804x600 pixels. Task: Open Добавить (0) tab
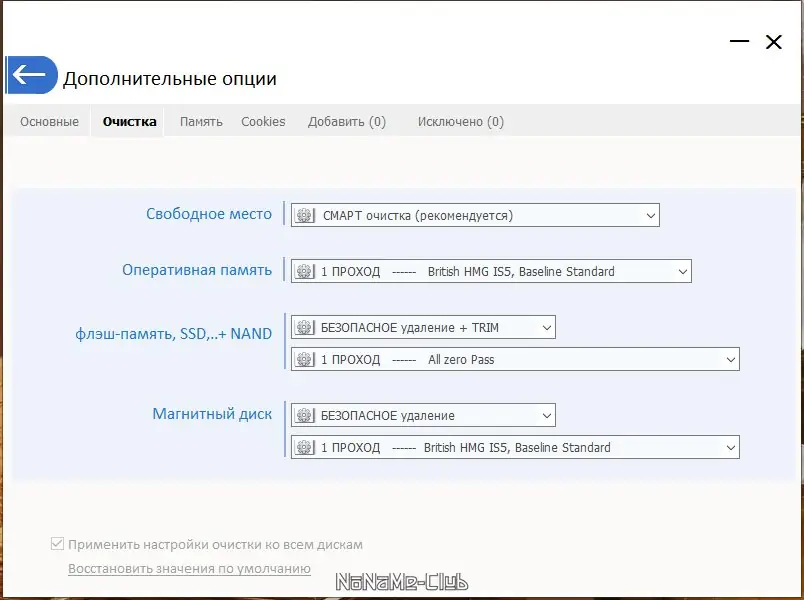tap(347, 122)
